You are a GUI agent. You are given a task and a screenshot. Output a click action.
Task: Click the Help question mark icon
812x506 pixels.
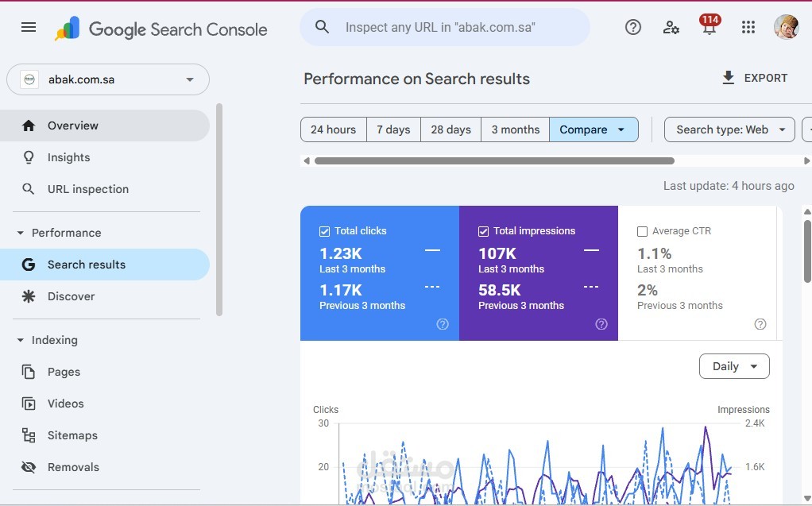633,28
